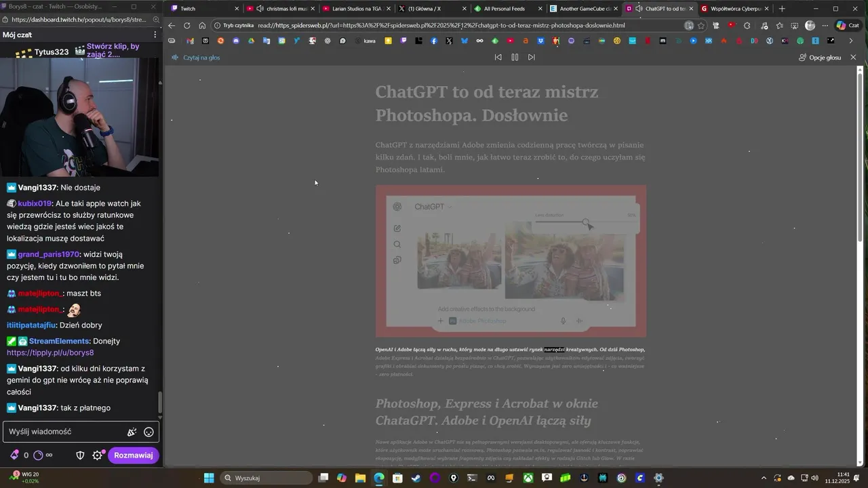Open the Larian Studios na TGA tab
The height and width of the screenshot is (488, 868).
[356, 9]
